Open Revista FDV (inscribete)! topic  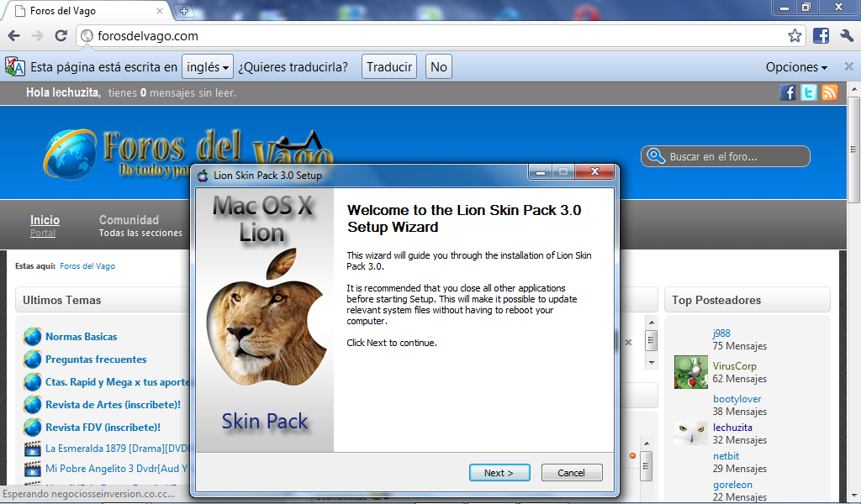(x=103, y=428)
